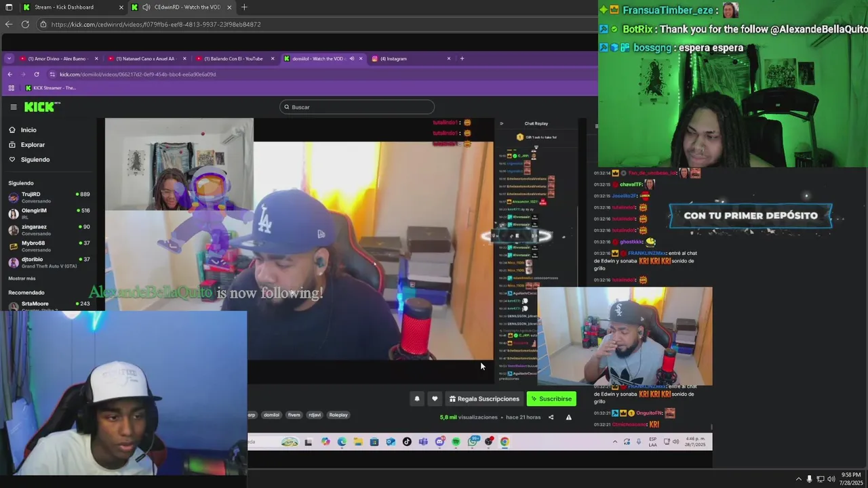868x488 pixels.
Task: Open Siguiendo in Kick sidebar
Action: pos(29,159)
